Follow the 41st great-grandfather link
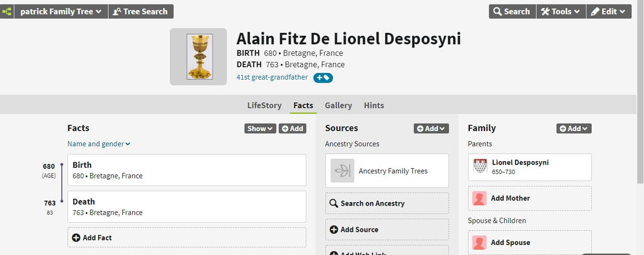Viewport: 644px width, 255px height. [x=272, y=77]
